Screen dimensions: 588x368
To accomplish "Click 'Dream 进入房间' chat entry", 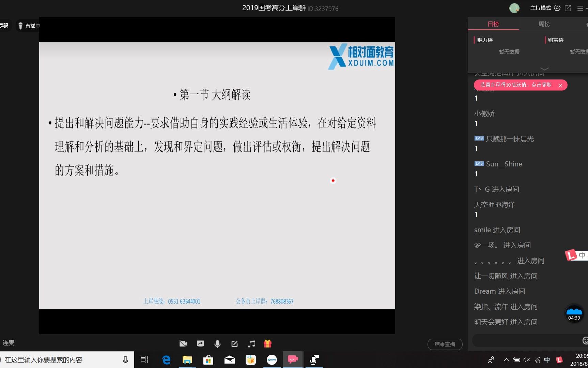I will point(500,291).
